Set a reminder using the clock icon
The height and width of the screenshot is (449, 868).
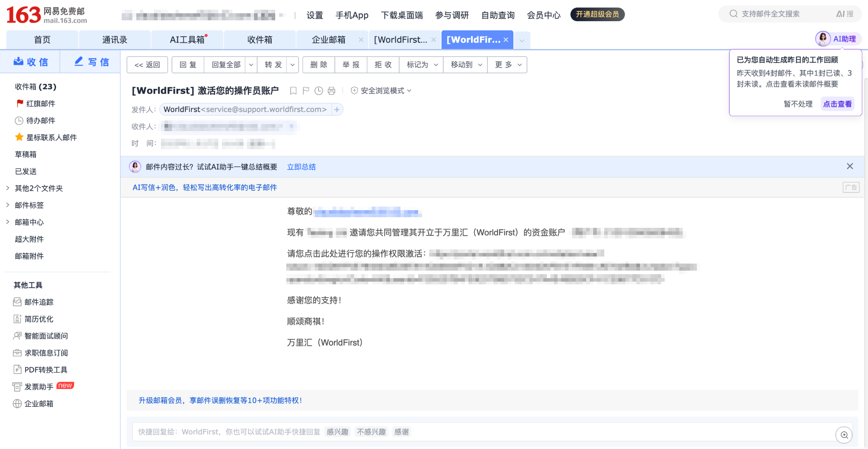[x=319, y=91]
